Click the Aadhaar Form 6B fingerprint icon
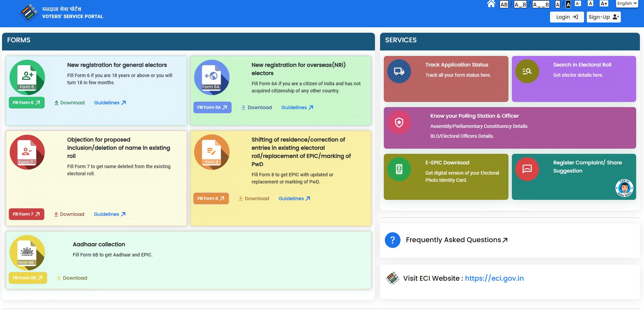 [27, 253]
